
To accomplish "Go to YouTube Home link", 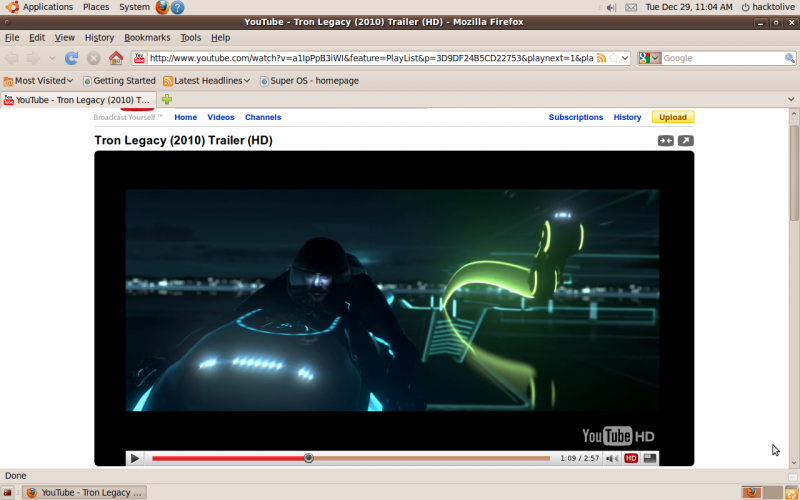I will pyautogui.click(x=186, y=117).
